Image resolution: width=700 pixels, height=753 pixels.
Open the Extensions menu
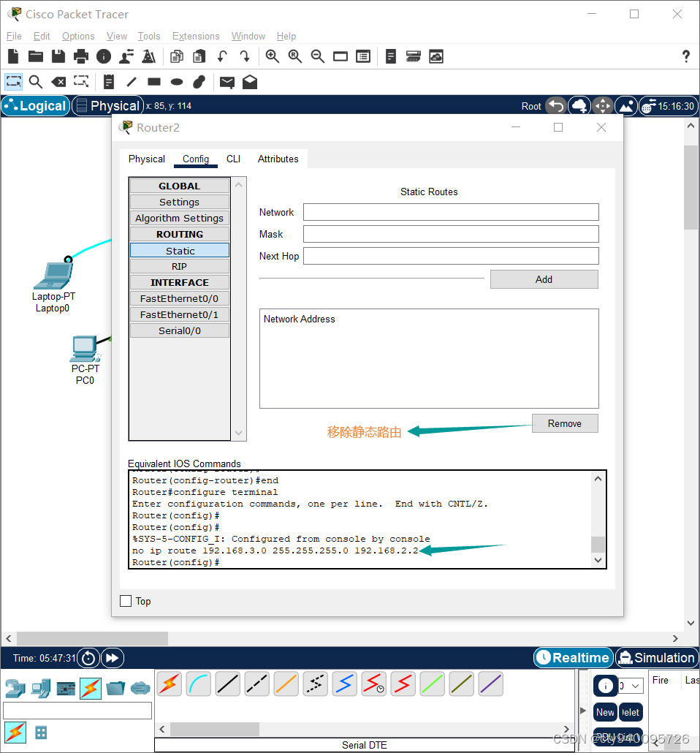click(196, 36)
